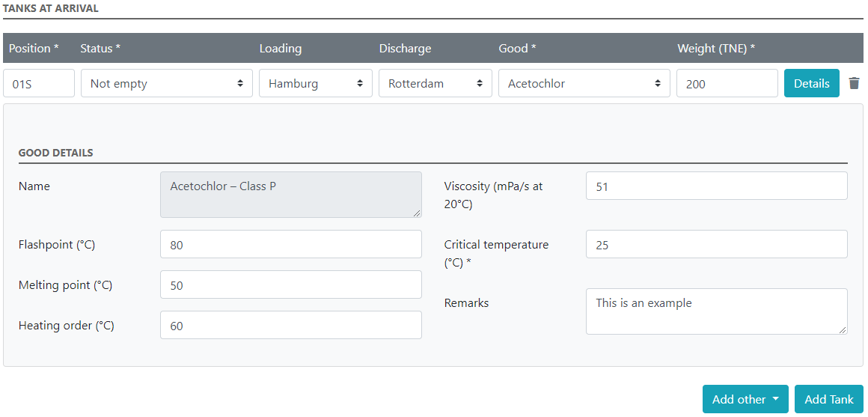
Task: Click the Melting point (°C) label
Action: click(x=65, y=285)
